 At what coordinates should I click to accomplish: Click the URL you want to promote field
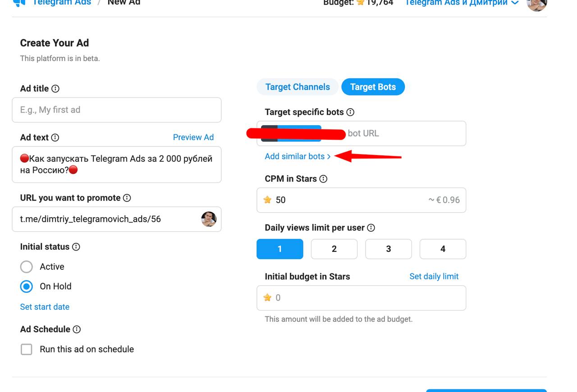(x=117, y=219)
